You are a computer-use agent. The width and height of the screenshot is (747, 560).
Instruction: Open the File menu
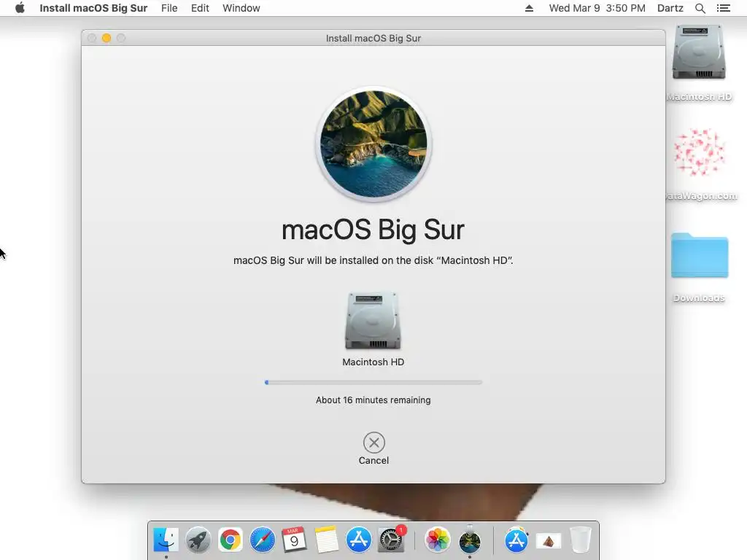(x=169, y=8)
